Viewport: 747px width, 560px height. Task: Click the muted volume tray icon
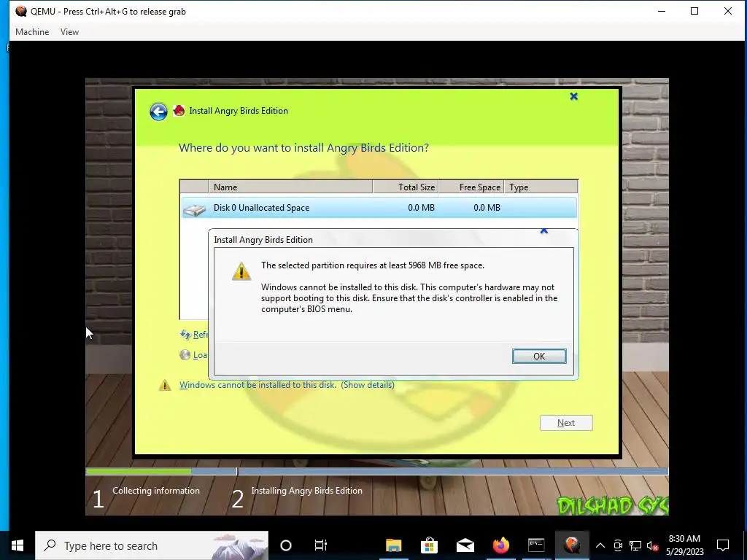tap(652, 545)
